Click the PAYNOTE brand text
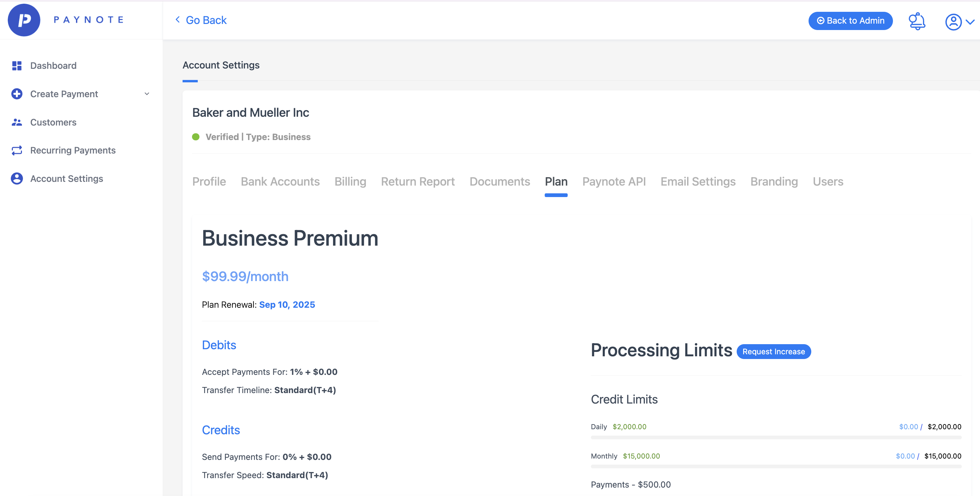The height and width of the screenshot is (496, 980). click(89, 20)
